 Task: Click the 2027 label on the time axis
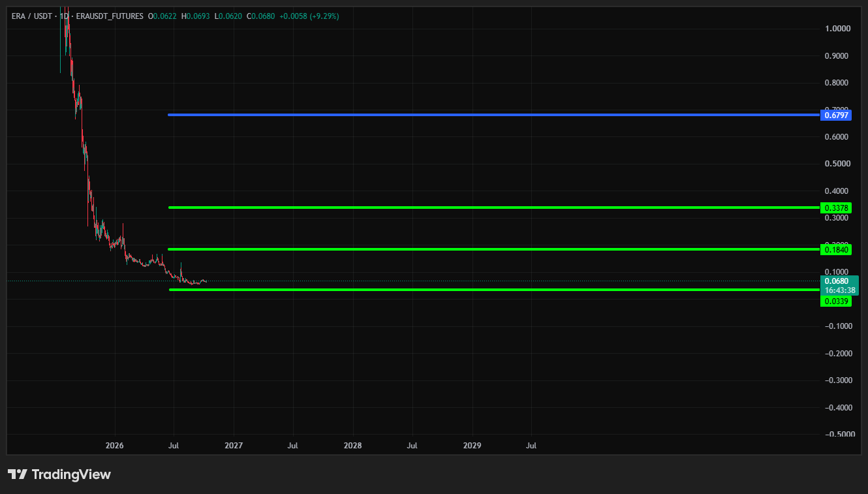[234, 446]
